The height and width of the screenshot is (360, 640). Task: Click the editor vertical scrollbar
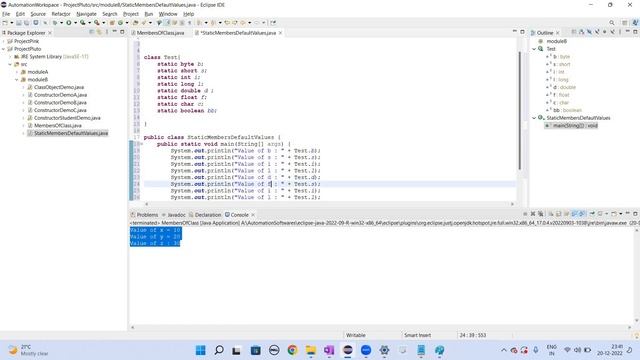click(520, 110)
